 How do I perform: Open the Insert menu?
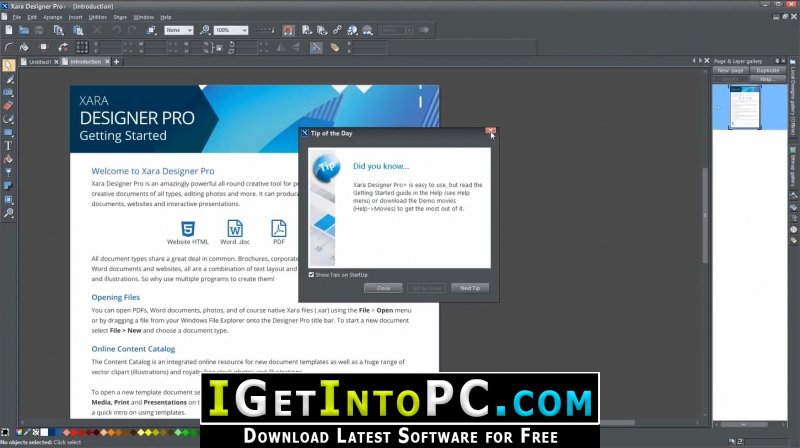coord(76,17)
